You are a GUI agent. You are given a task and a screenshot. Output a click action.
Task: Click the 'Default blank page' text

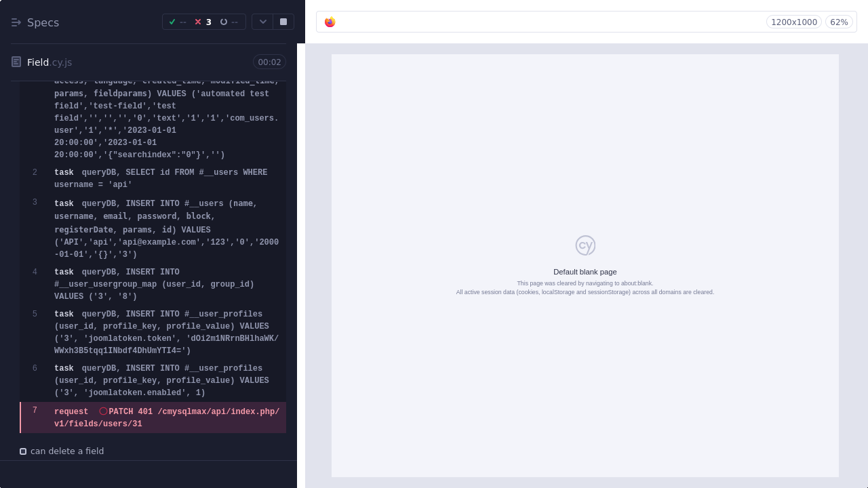pos(585,272)
